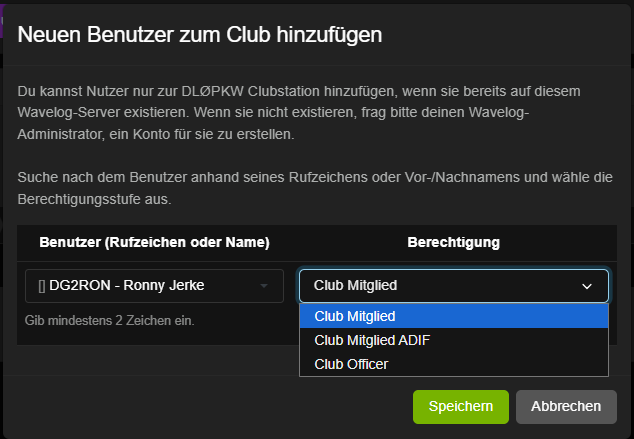
Task: Open the user selector's small arrow
Action: pyautogui.click(x=264, y=286)
